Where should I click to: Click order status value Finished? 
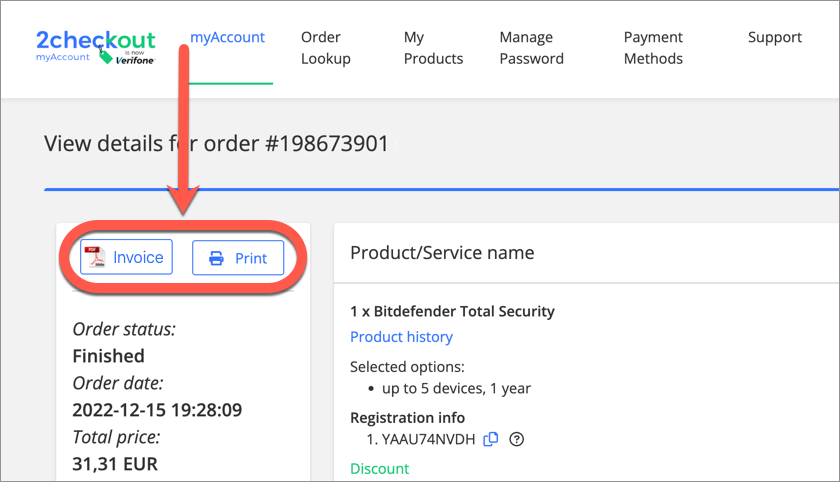coord(108,356)
